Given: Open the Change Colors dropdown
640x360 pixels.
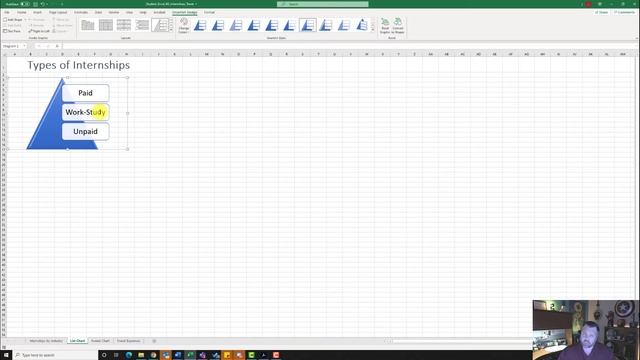Looking at the screenshot, I should [184, 26].
